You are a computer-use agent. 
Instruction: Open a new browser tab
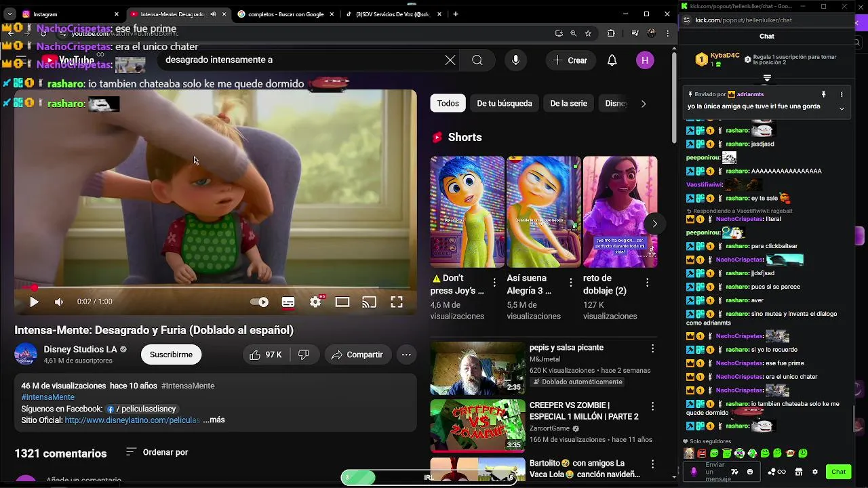(456, 14)
